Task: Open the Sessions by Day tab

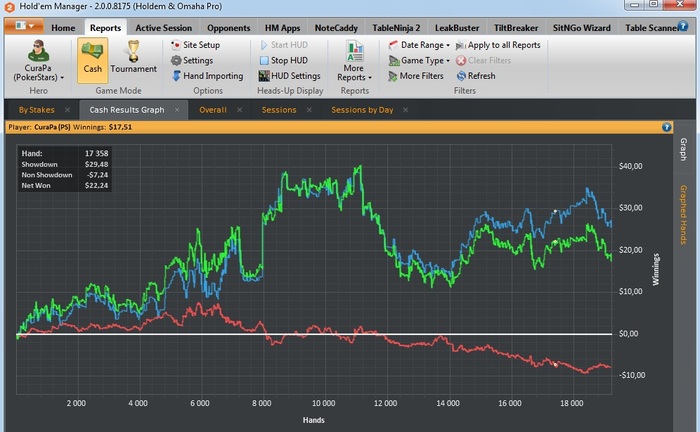Action: [362, 110]
